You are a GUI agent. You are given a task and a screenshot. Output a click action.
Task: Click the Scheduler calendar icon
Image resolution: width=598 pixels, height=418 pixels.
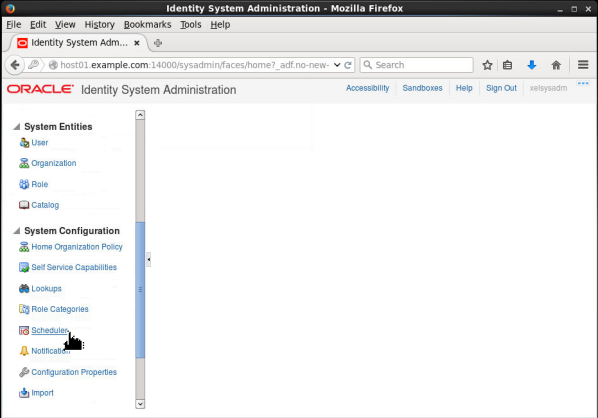point(24,330)
